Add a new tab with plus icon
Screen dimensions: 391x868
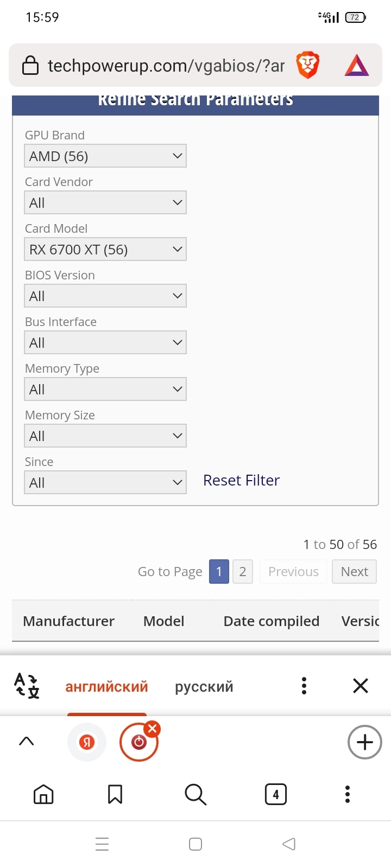coord(365,742)
